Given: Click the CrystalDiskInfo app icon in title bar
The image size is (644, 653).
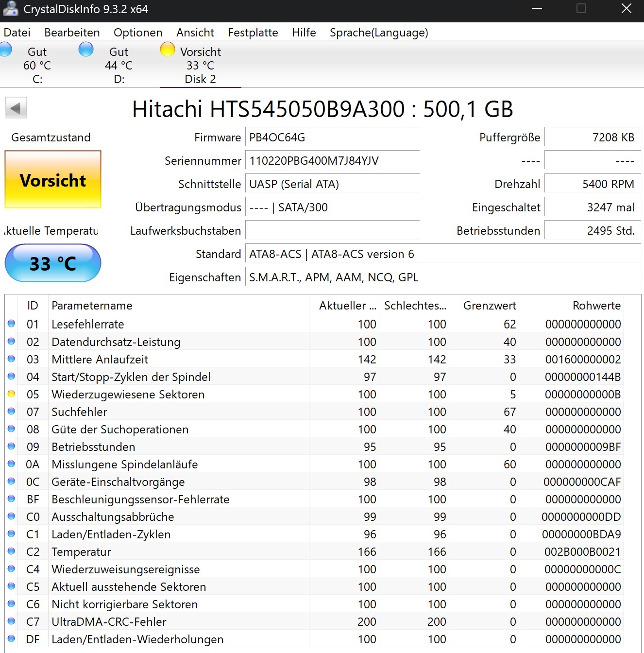Looking at the screenshot, I should pyautogui.click(x=10, y=8).
